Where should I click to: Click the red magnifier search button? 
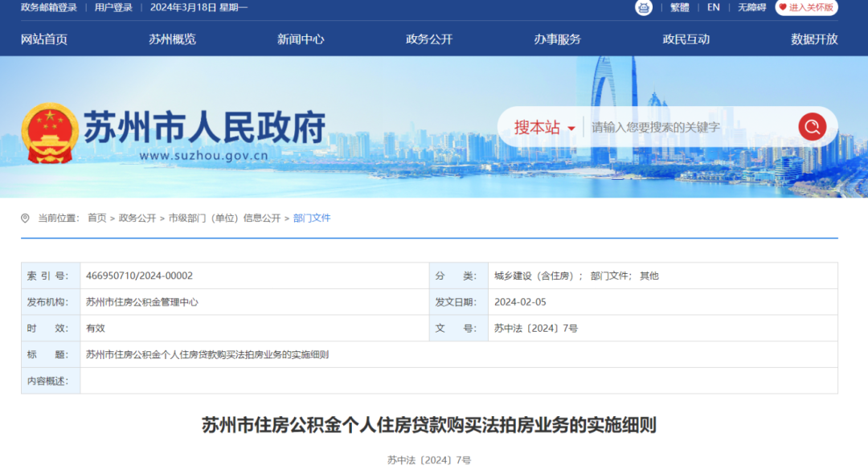click(812, 127)
